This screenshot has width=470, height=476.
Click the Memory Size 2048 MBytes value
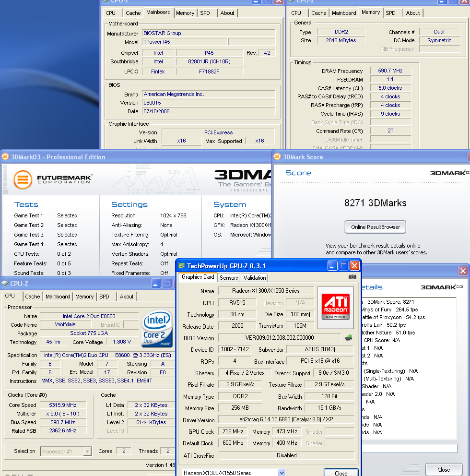coord(341,40)
